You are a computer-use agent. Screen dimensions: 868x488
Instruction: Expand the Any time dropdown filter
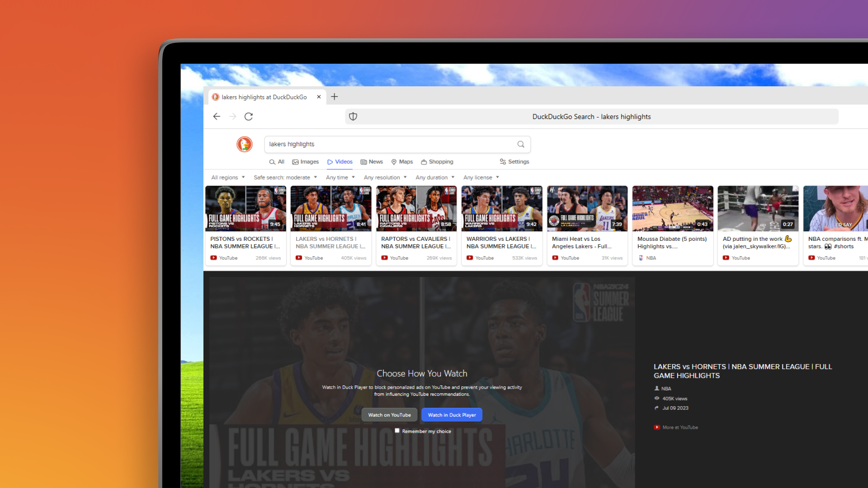339,177
